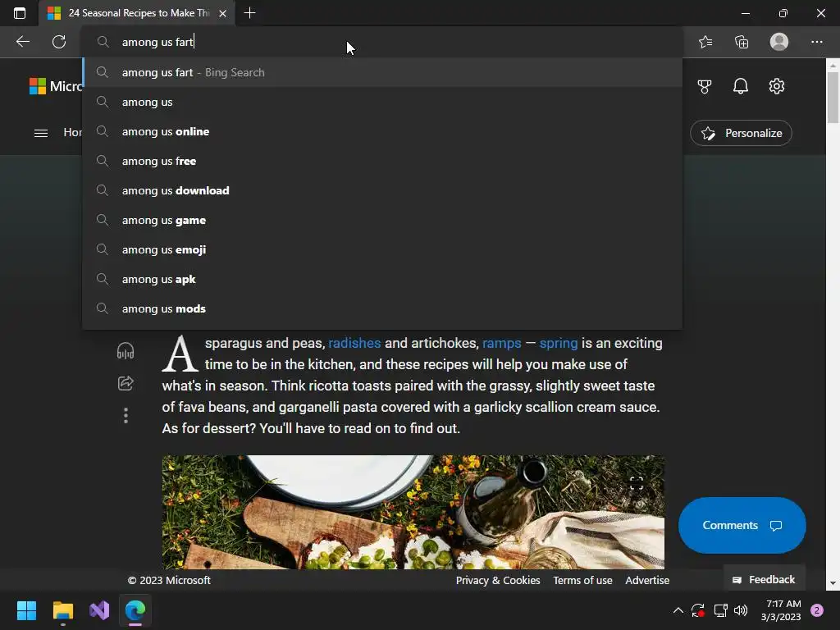
Task: Open File Explorer from taskbar
Action: pyautogui.click(x=62, y=610)
